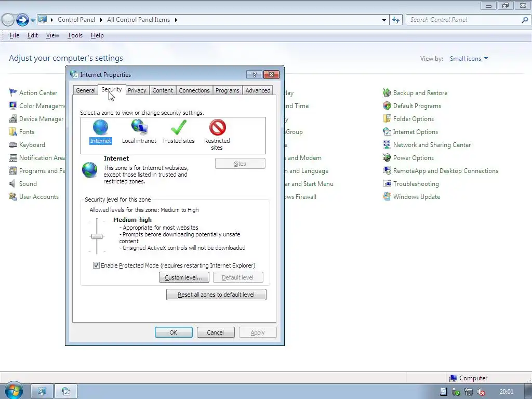
Task: Click the Apply button
Action: pyautogui.click(x=258, y=332)
